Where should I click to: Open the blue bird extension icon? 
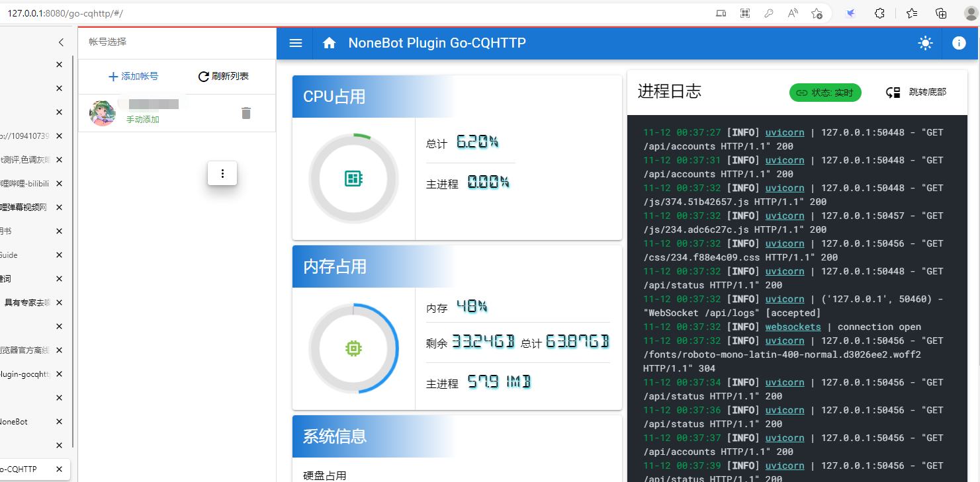(x=852, y=13)
